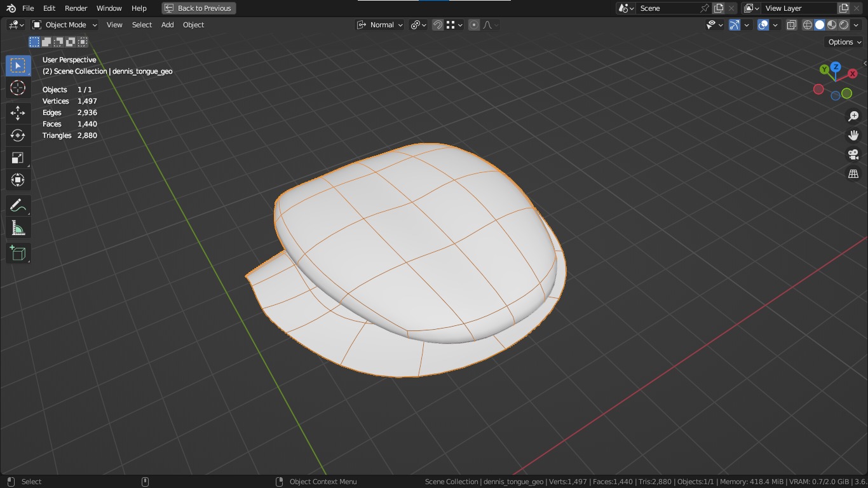Screen dimensions: 868x488
Task: Click the zoom magnifier viewport icon
Action: click(x=853, y=116)
